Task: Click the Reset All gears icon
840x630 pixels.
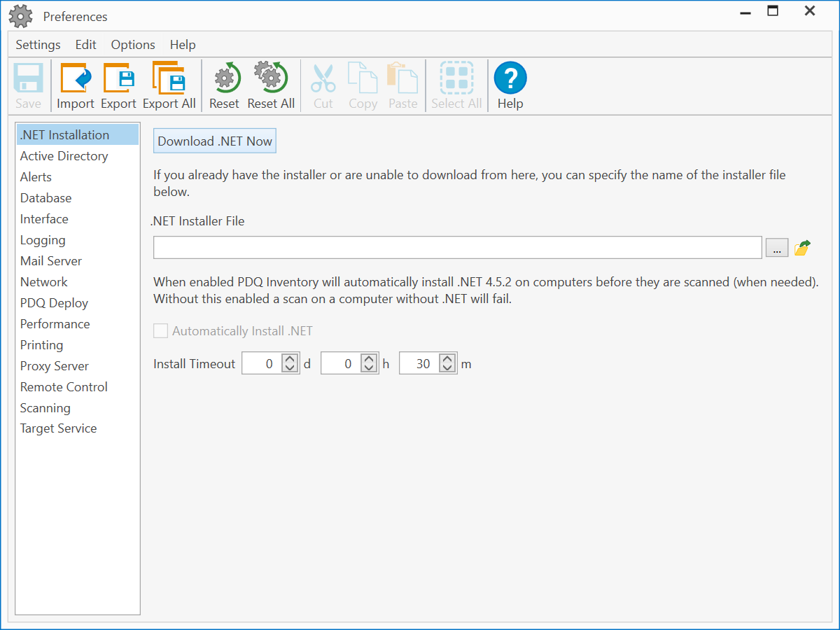Action: pyautogui.click(x=271, y=78)
